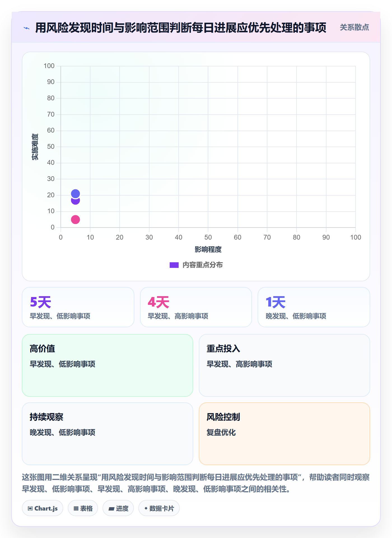Click the main chart title text
This screenshot has width=392, height=538.
181,28
